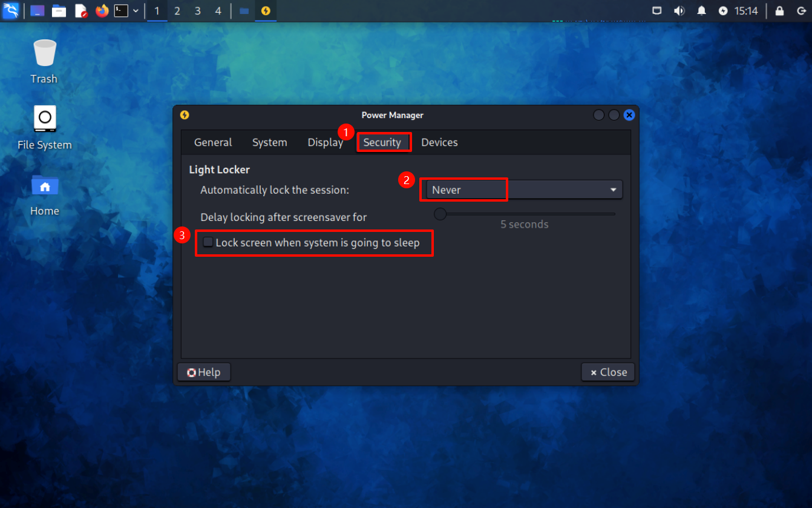Click the delay locking slider handle

coord(440,214)
